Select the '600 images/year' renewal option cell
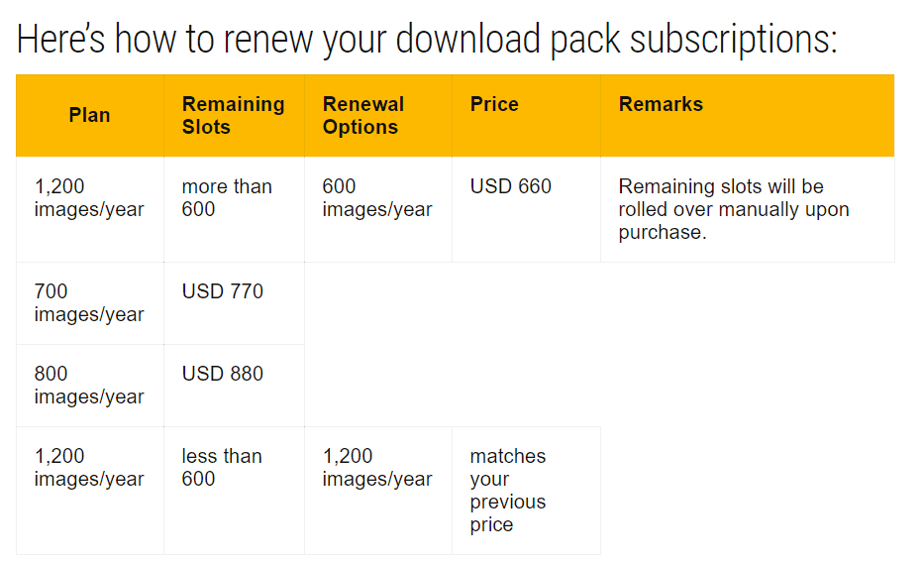Viewport: 924px width, 564px height. click(377, 197)
